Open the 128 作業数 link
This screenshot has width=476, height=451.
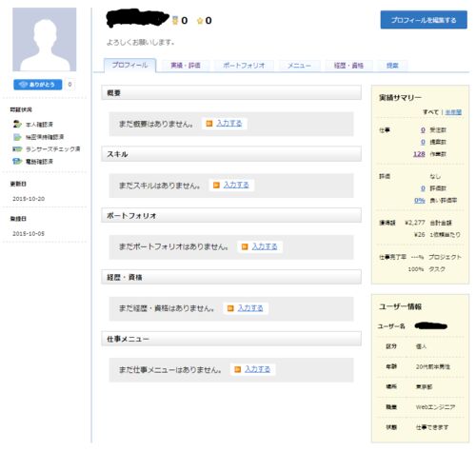pyautogui.click(x=419, y=154)
